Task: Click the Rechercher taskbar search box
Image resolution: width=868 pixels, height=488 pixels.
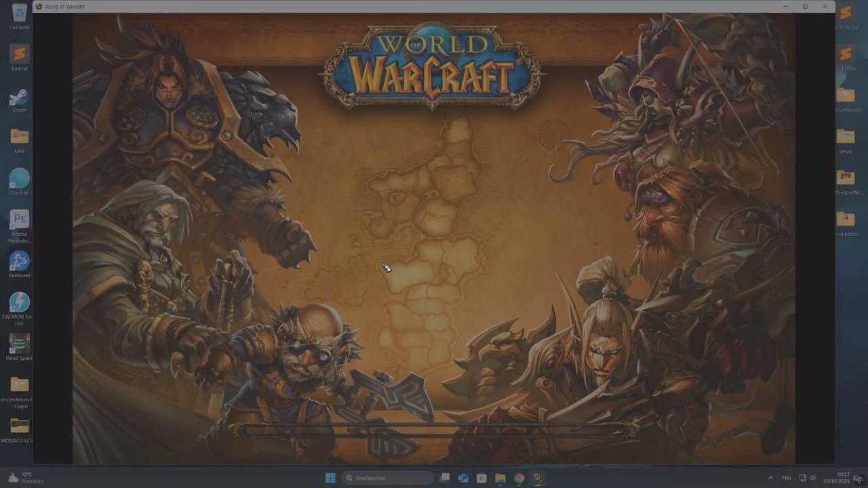Action: point(387,478)
